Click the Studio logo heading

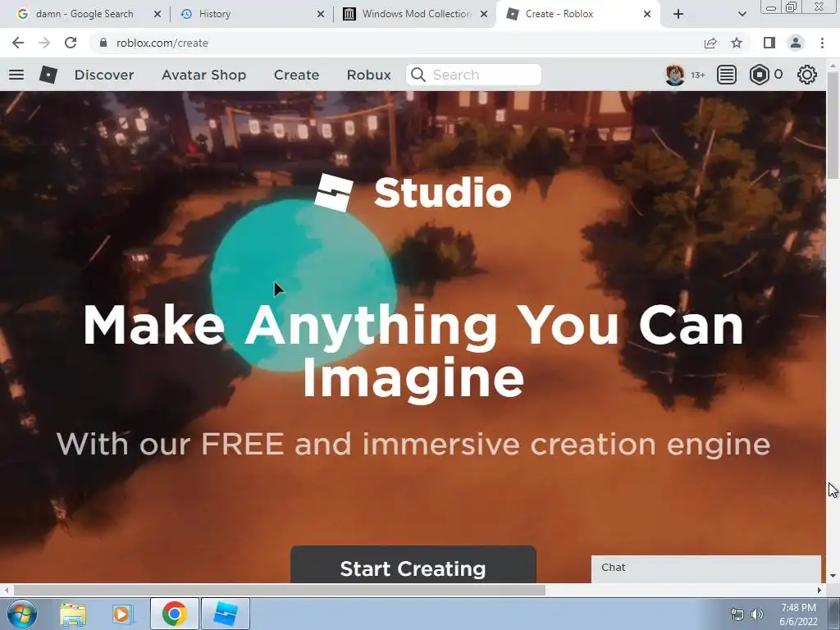pyautogui.click(x=413, y=192)
